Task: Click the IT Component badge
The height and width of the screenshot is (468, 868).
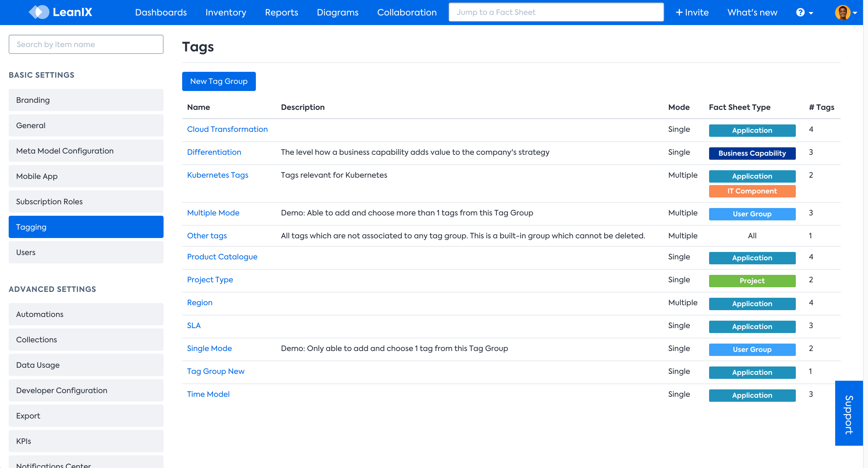Action: (x=752, y=191)
